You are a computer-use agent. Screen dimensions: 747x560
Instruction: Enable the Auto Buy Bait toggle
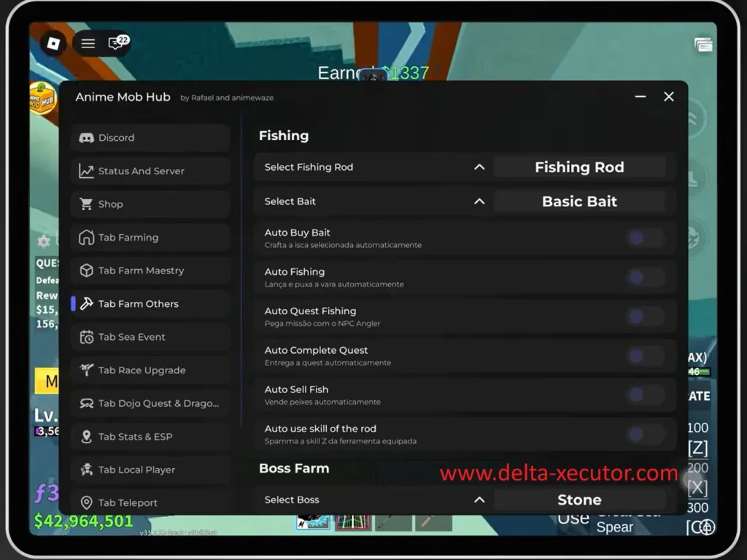pyautogui.click(x=646, y=238)
